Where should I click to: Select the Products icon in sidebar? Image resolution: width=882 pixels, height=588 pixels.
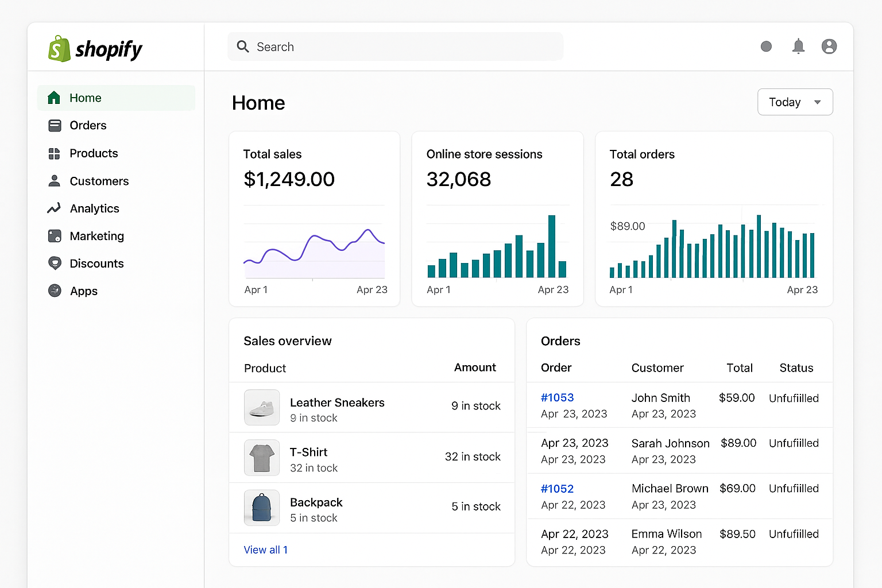tap(54, 153)
